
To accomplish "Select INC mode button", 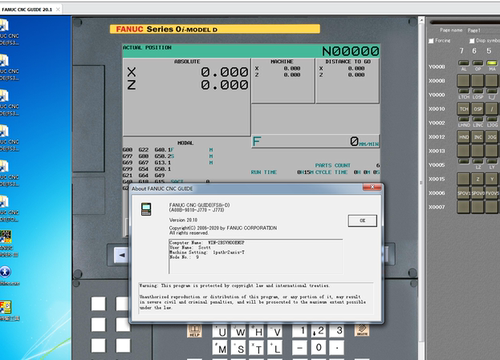I will point(478,137).
